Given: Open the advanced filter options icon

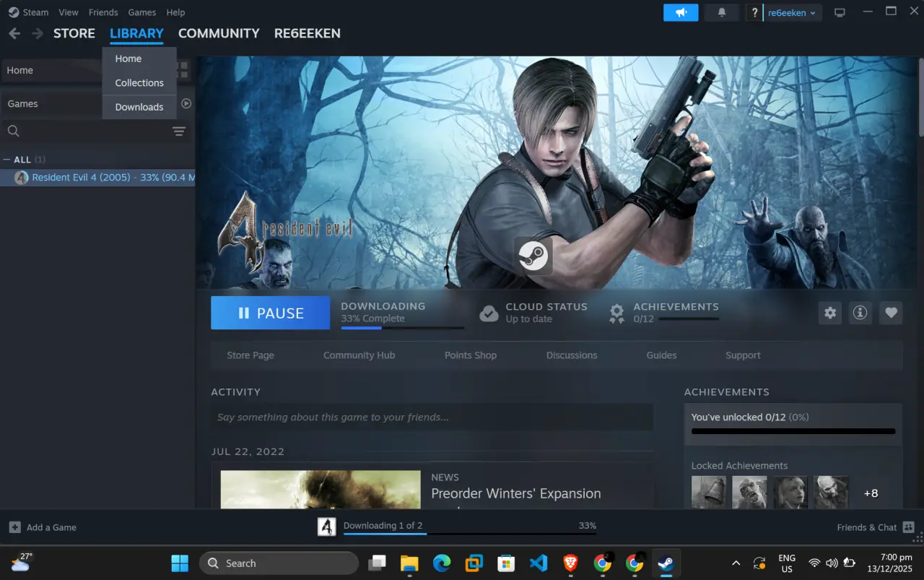Looking at the screenshot, I should (179, 131).
